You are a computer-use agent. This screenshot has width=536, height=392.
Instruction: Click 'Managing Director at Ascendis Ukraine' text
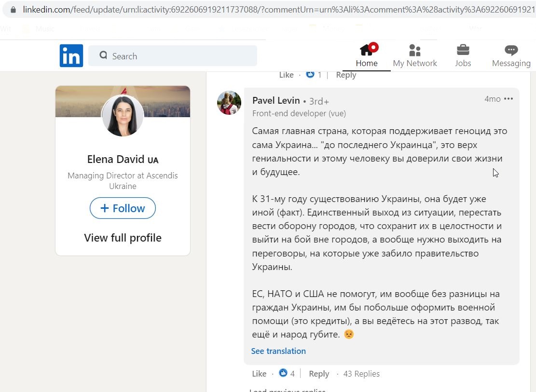[x=123, y=181]
